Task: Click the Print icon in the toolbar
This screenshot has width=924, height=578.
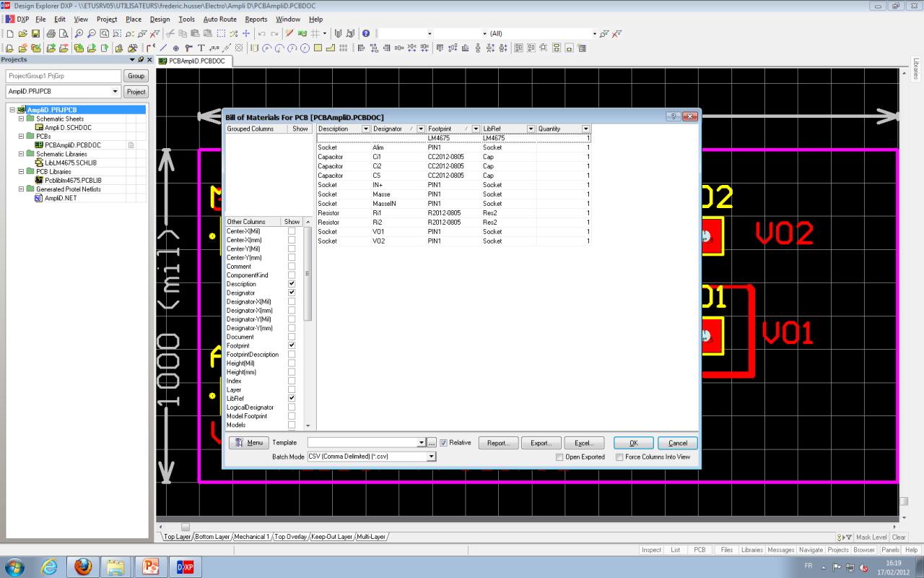Action: 51,33
